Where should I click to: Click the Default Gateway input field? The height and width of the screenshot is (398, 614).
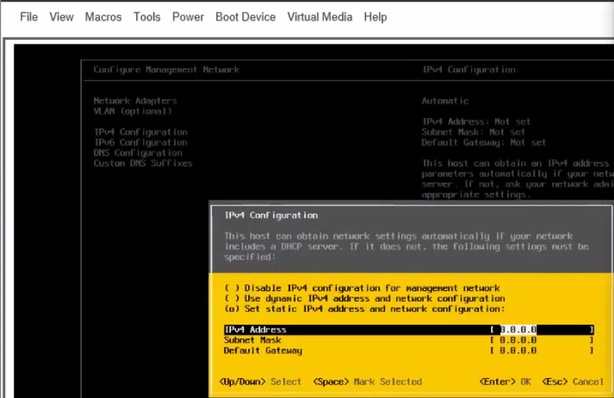tap(542, 351)
